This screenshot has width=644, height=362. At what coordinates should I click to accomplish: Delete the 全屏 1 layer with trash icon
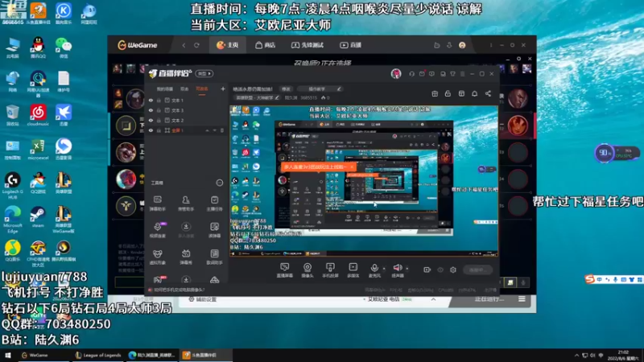pos(222,130)
